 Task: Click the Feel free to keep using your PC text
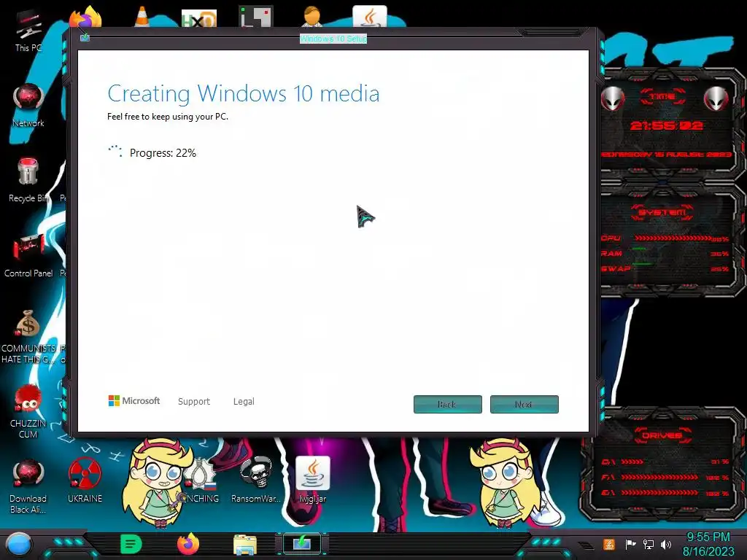168,117
